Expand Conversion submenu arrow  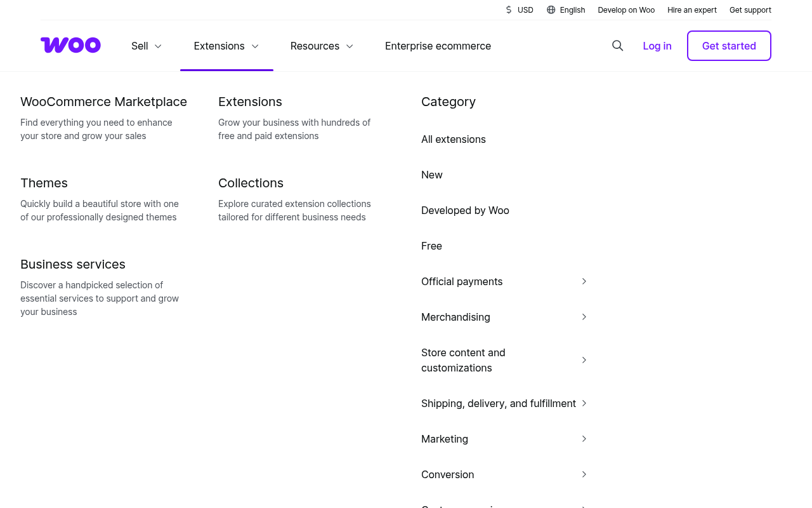tap(584, 474)
